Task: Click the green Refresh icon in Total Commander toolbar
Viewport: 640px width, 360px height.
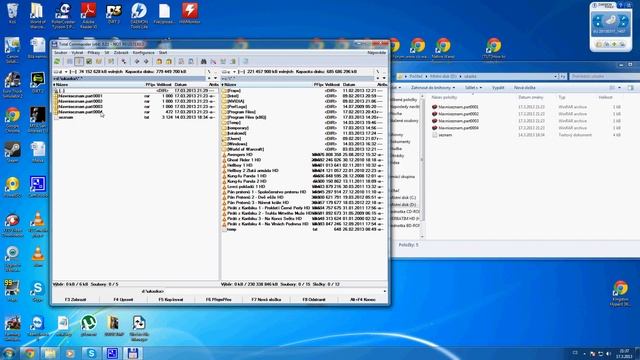Action: point(58,62)
